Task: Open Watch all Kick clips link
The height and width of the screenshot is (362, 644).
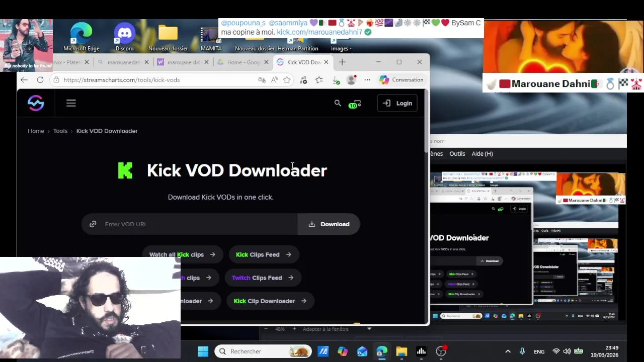Action: (182, 254)
